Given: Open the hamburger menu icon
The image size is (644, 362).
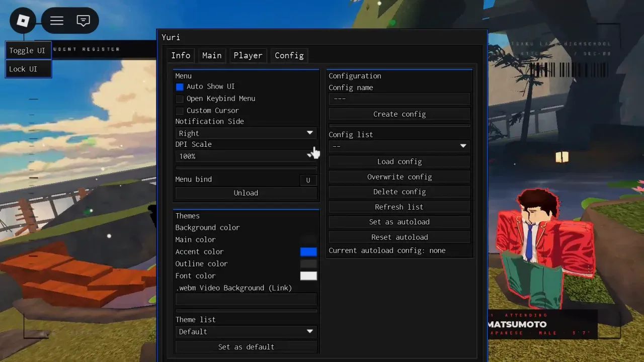Looking at the screenshot, I should [57, 21].
